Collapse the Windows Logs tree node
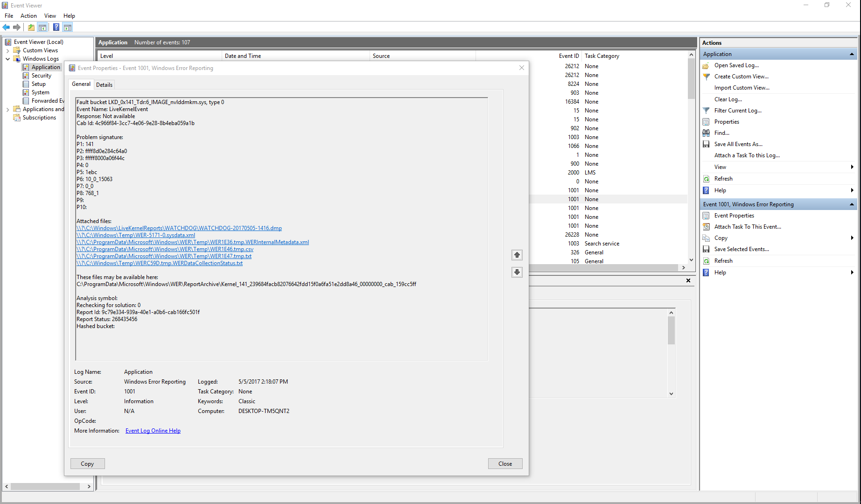This screenshot has height=504, width=861. click(7, 59)
